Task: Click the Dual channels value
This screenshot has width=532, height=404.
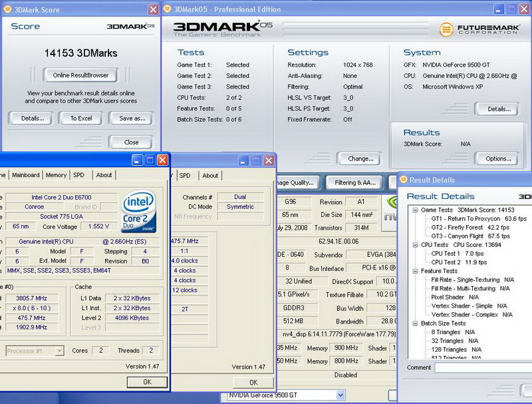Action: [x=240, y=197]
